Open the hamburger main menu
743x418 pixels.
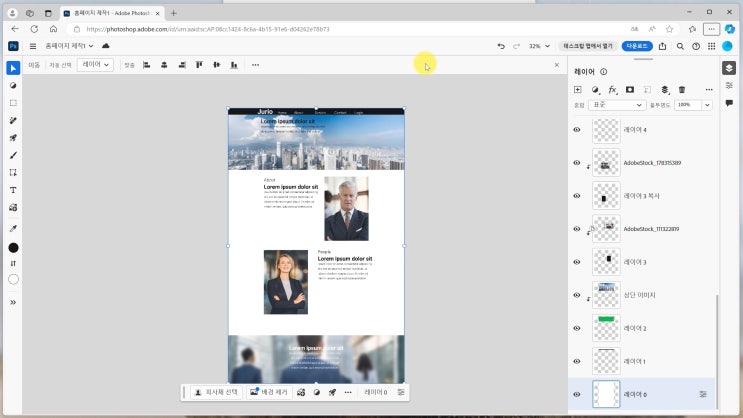click(x=32, y=46)
